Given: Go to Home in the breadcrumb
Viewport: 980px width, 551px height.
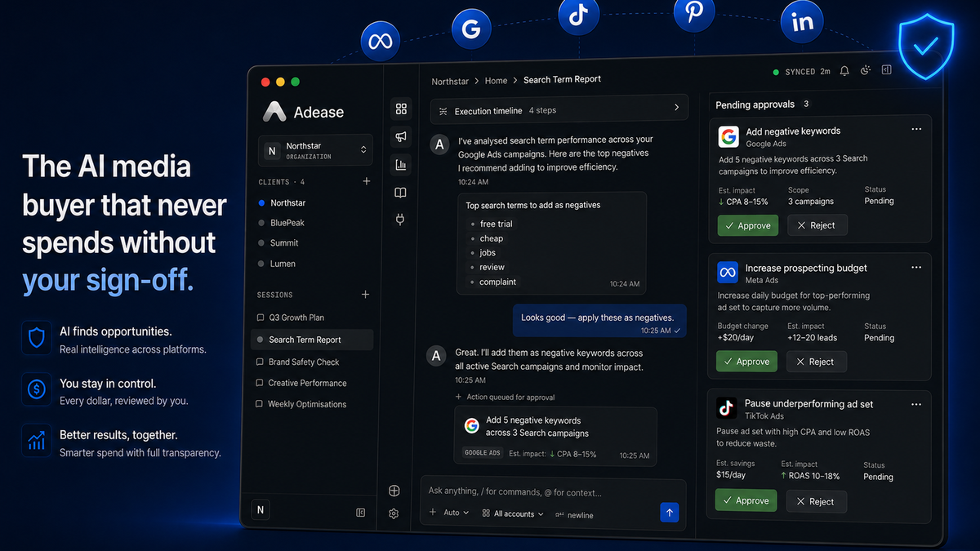Looking at the screenshot, I should (x=496, y=81).
